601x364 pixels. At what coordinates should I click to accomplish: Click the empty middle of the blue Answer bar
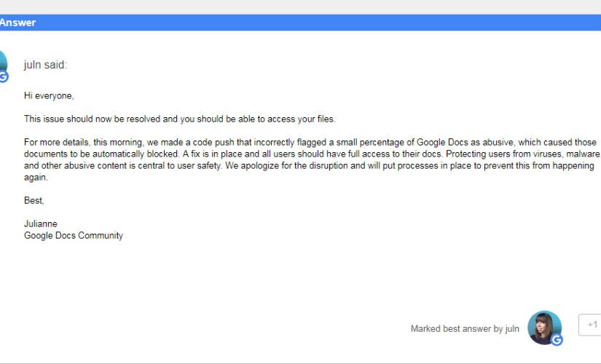(318, 23)
